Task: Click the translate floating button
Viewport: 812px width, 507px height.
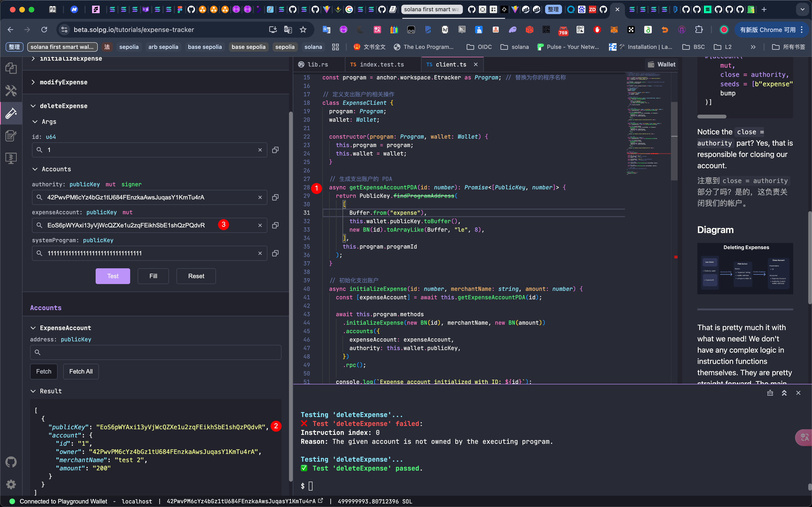Action: 804,437
